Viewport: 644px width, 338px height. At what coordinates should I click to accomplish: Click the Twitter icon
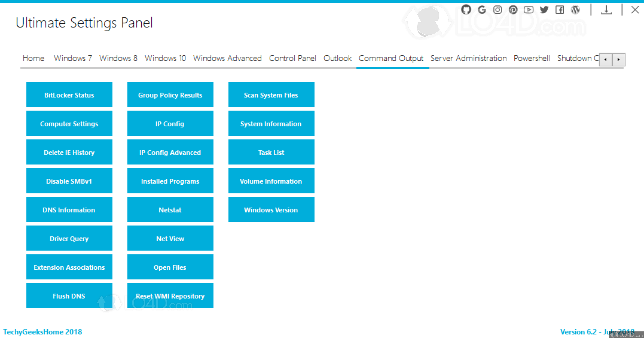coord(544,10)
